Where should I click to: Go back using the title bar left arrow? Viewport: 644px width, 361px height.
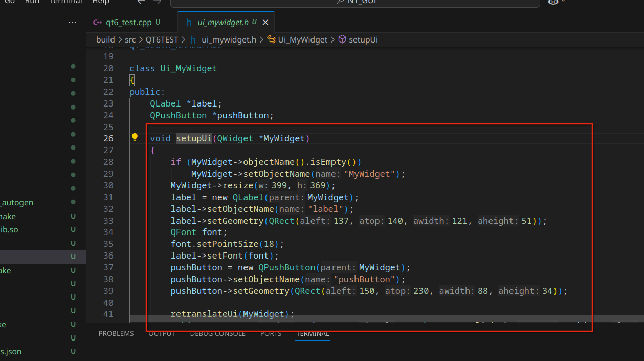(x=141, y=2)
